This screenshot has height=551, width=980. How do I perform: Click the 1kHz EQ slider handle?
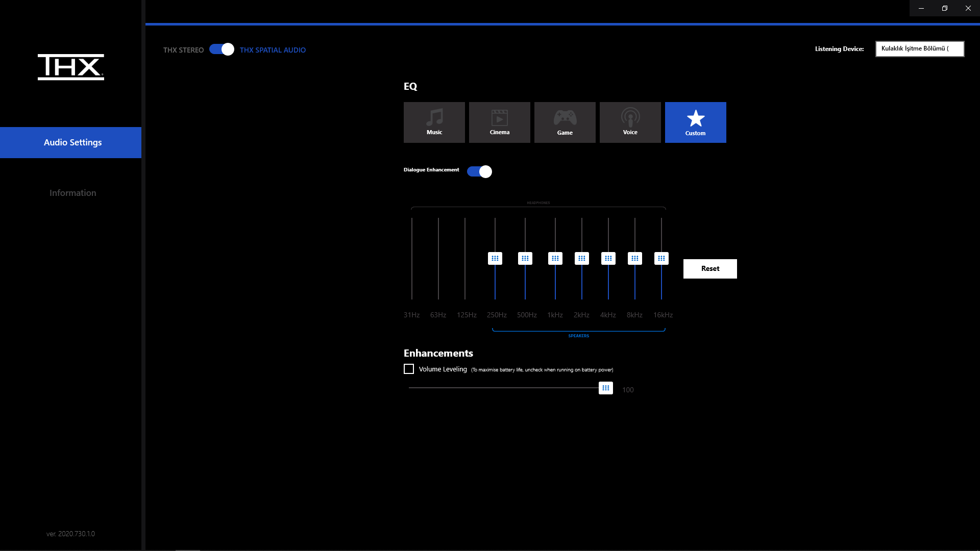[x=555, y=258]
